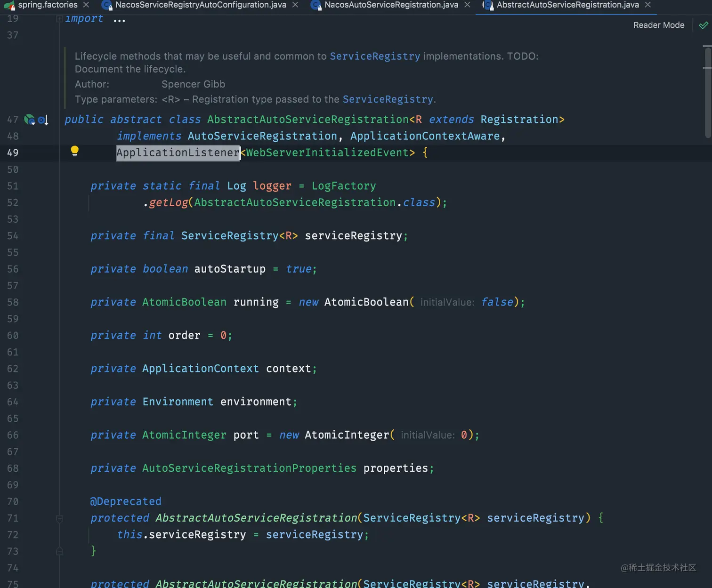Click ApplicationContextAware on line 48

[x=425, y=136]
